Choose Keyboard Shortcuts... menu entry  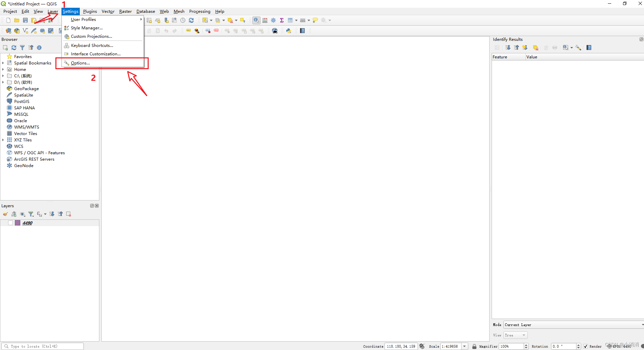(x=103, y=46)
